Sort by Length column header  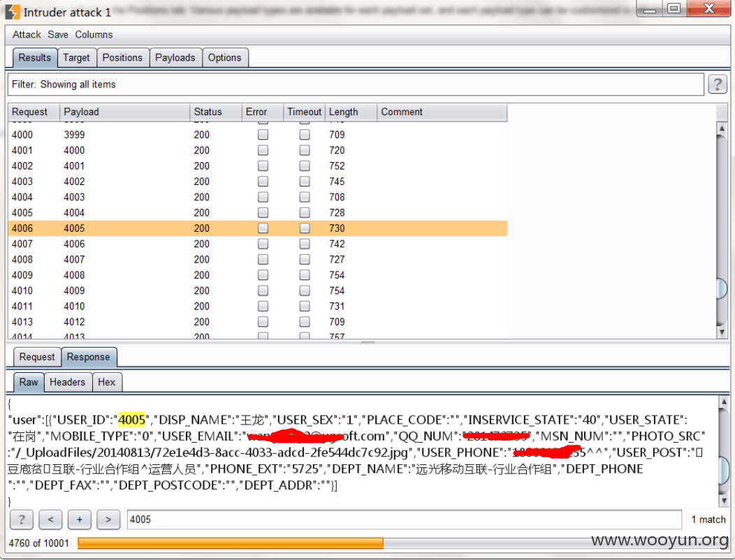click(351, 112)
